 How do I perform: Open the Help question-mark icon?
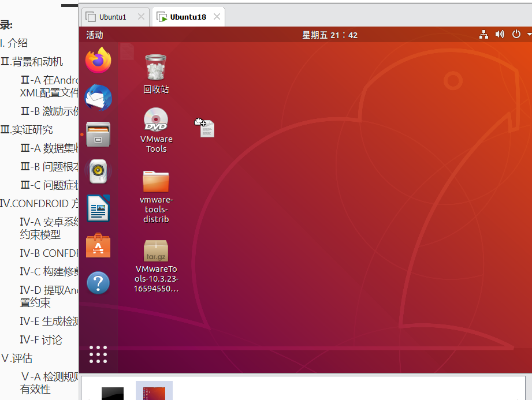98,283
